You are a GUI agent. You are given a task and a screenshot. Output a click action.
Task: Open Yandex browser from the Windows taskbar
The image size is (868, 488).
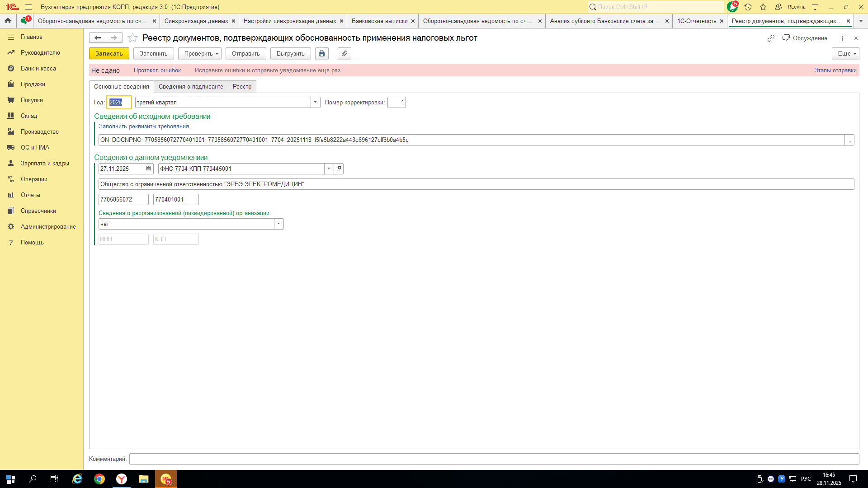point(122,479)
